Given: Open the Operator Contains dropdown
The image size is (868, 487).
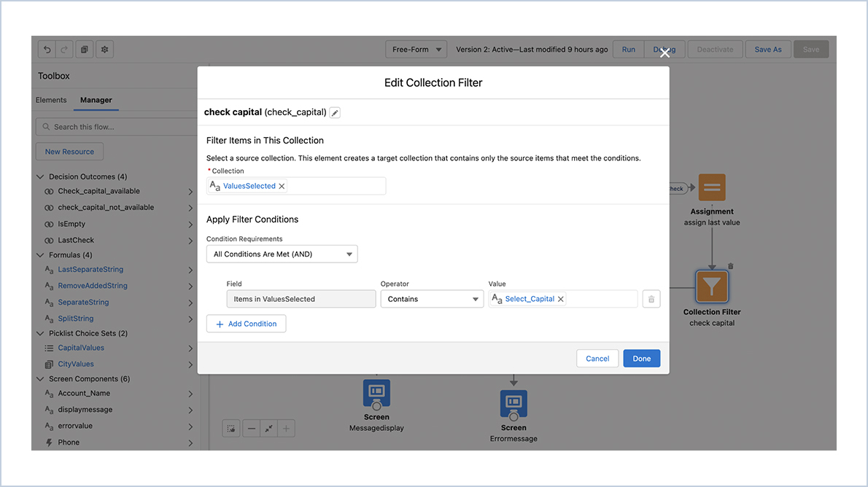Looking at the screenshot, I should (x=432, y=299).
